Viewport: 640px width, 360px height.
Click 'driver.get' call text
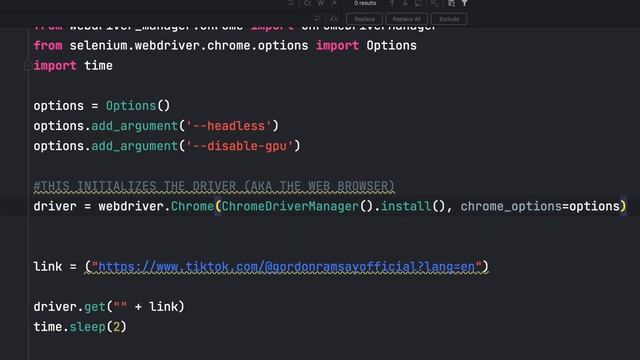(x=69, y=307)
